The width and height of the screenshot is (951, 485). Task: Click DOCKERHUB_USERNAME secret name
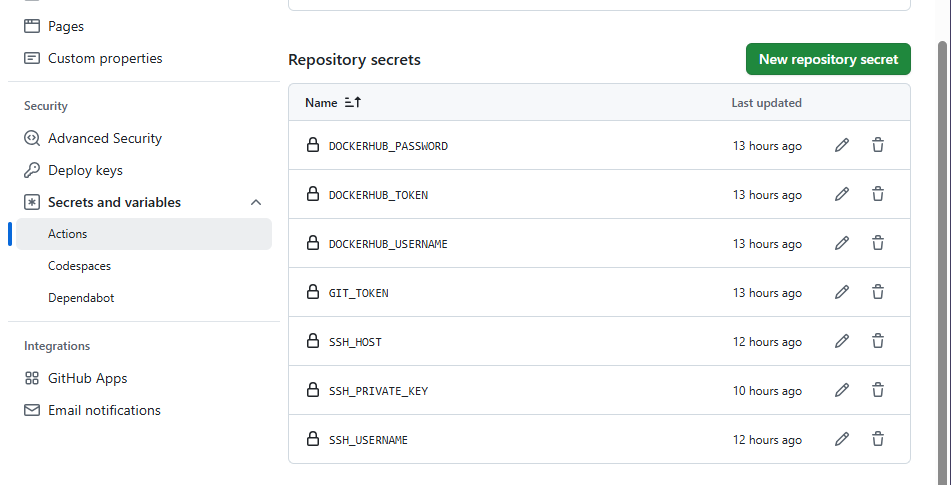coord(388,244)
